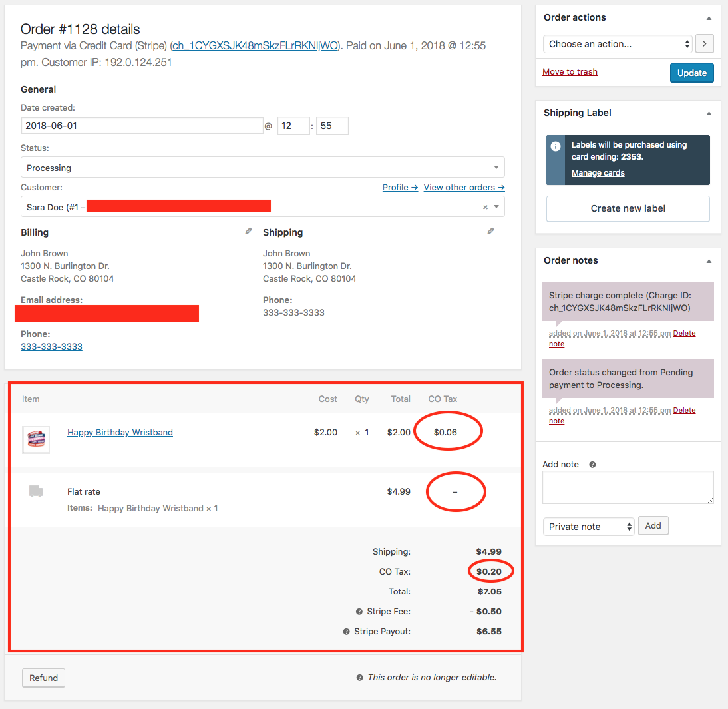Click the Update button

(x=692, y=73)
